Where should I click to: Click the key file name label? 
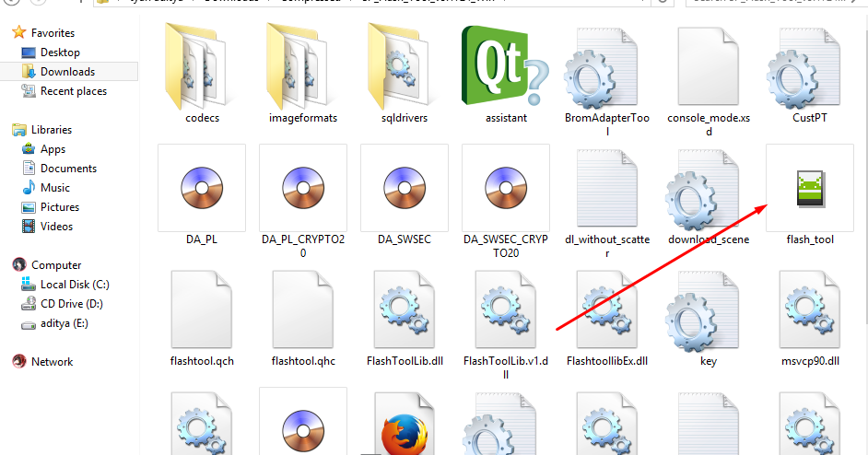click(709, 361)
